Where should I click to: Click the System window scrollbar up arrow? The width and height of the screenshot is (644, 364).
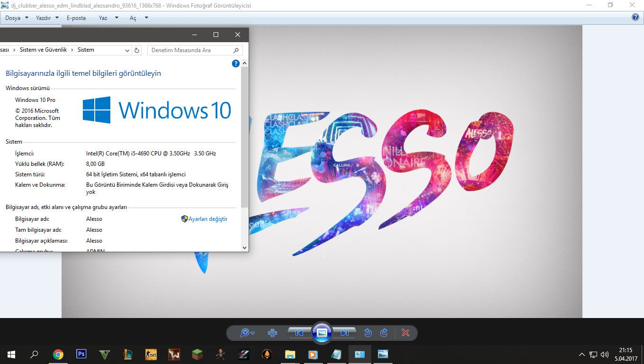click(245, 63)
